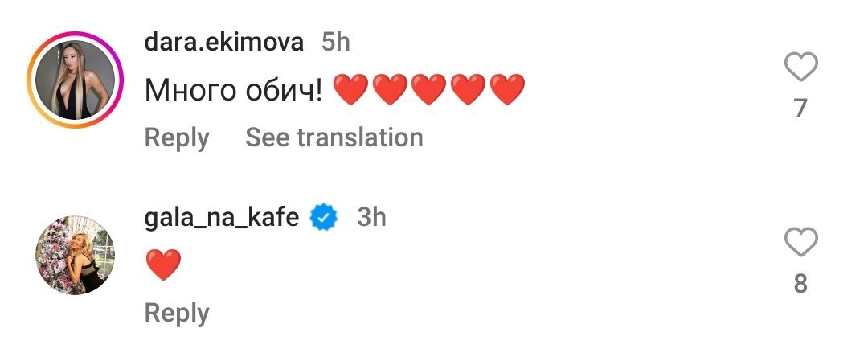This screenshot has width=868, height=361.
Task: View the 7 likes on dara.ekimova's comment
Action: click(x=800, y=109)
